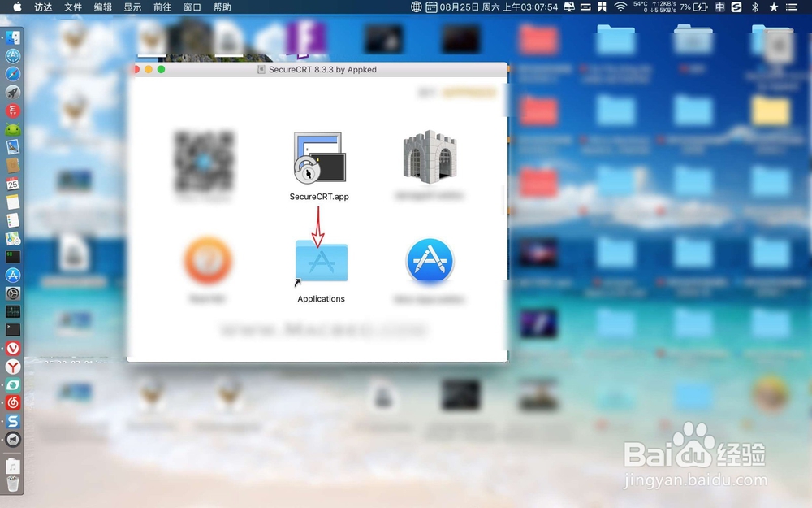Image resolution: width=812 pixels, height=508 pixels.
Task: Open Preview app in the Dock
Action: pos(13,147)
